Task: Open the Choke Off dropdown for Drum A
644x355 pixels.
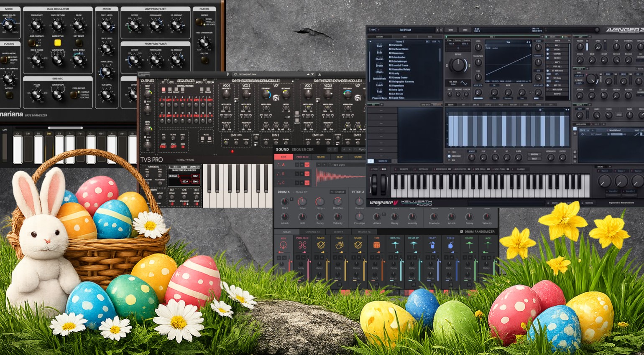Action: pyautogui.click(x=301, y=192)
